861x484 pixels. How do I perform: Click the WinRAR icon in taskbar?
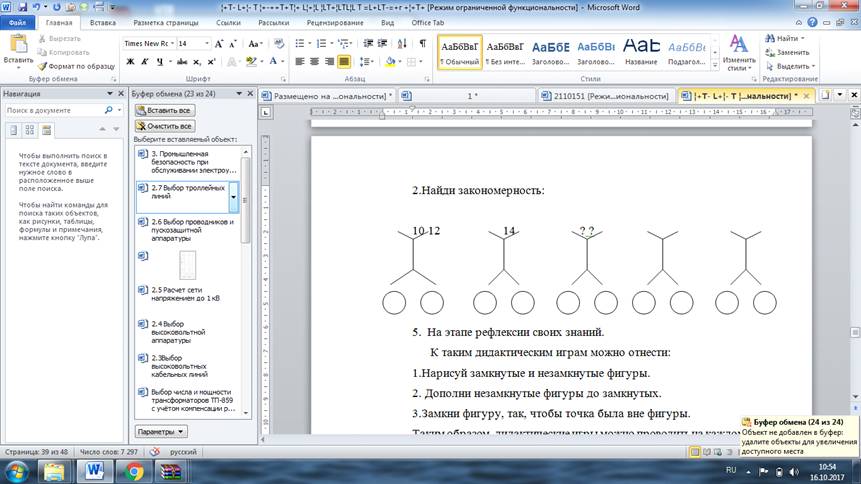171,470
